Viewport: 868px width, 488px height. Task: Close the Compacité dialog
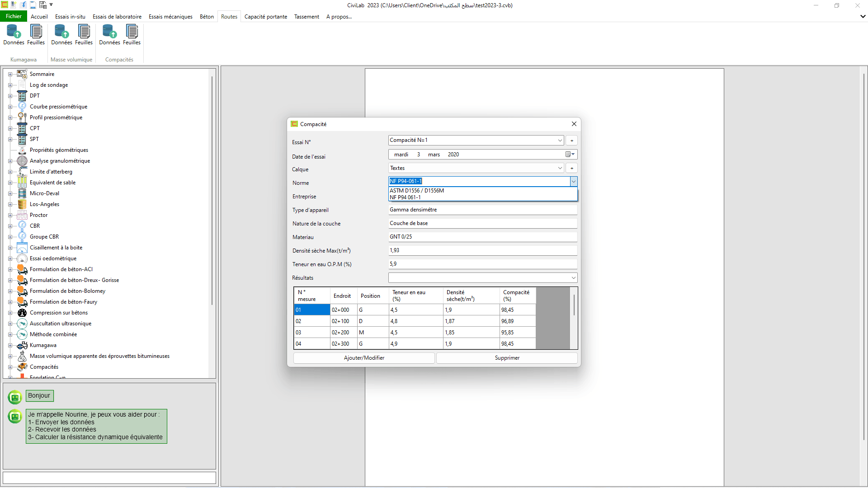tap(574, 124)
